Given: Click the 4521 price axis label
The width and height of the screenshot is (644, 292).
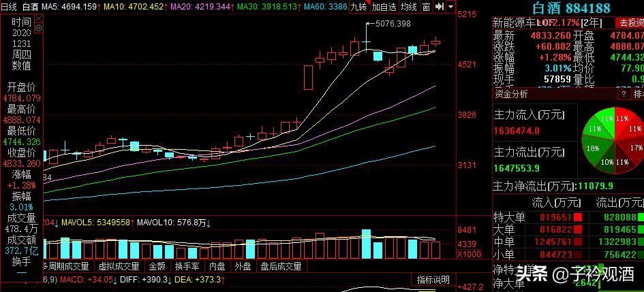Looking at the screenshot, I should (x=467, y=65).
